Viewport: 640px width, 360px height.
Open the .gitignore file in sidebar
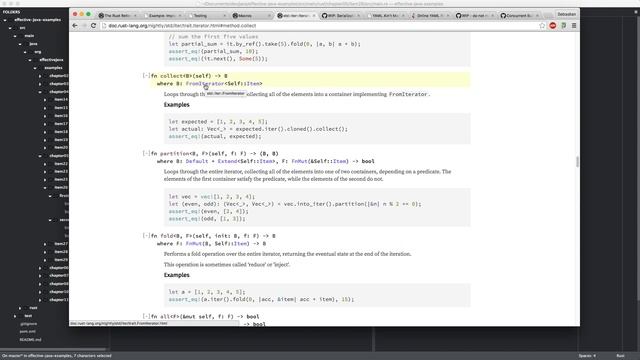coord(29,324)
